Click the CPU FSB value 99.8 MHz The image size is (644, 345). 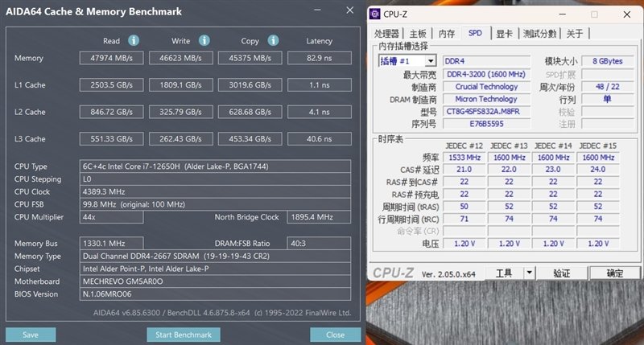(215, 204)
